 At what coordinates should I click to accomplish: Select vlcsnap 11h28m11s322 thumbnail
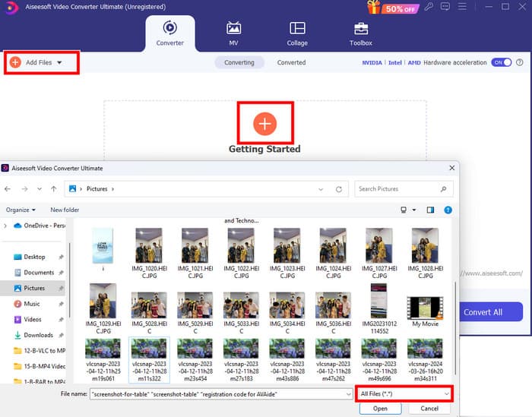(x=149, y=360)
